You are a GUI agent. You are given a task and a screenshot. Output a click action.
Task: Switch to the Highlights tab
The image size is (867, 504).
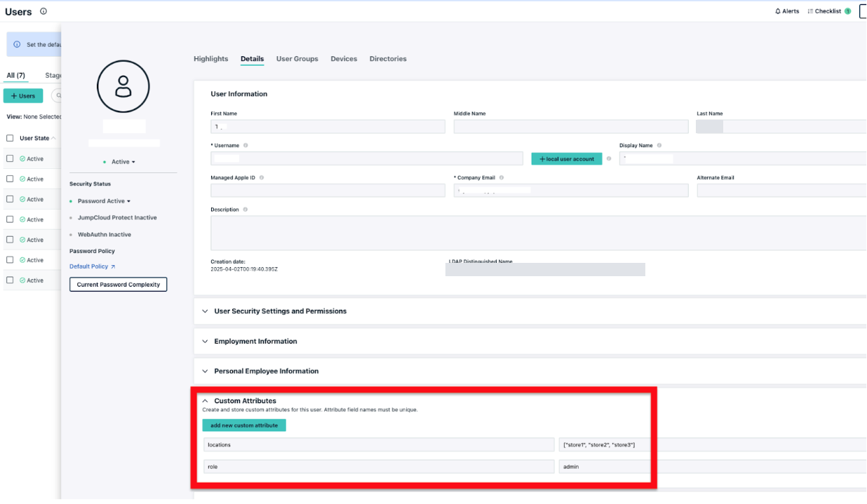point(211,59)
